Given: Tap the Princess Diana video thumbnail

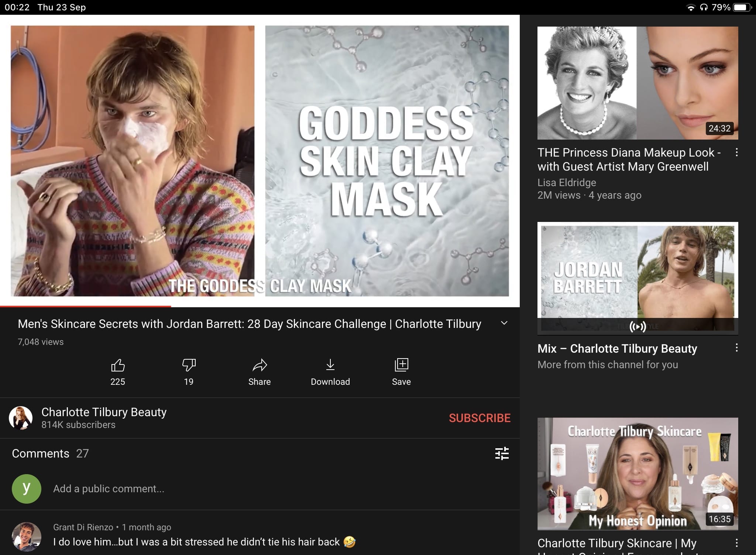Looking at the screenshot, I should tap(638, 83).
